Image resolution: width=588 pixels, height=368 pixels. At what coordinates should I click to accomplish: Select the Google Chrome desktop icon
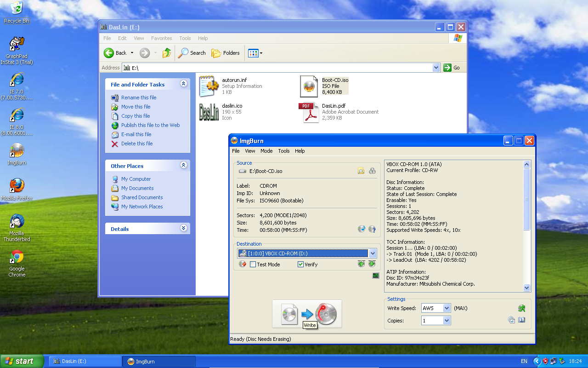coord(17,264)
